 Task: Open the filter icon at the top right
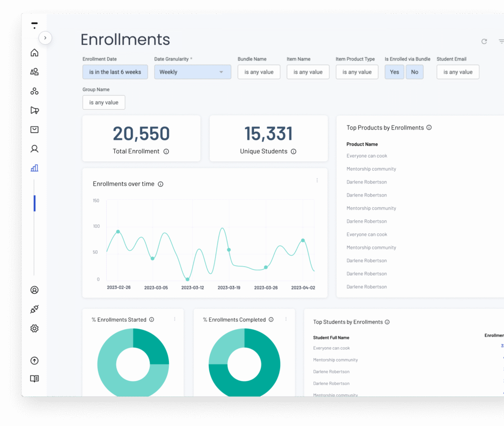(x=501, y=42)
